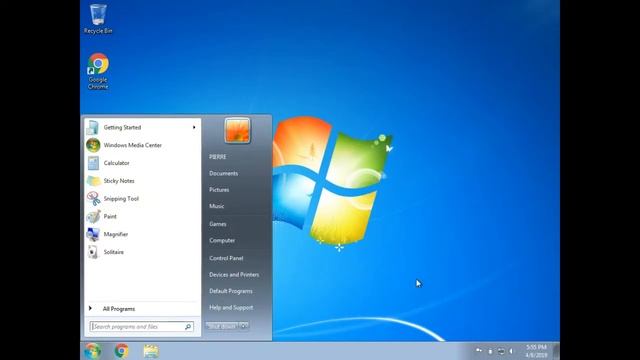This screenshot has height=360, width=640.
Task: Click the Calculator icon in Start menu
Action: pos(93,163)
